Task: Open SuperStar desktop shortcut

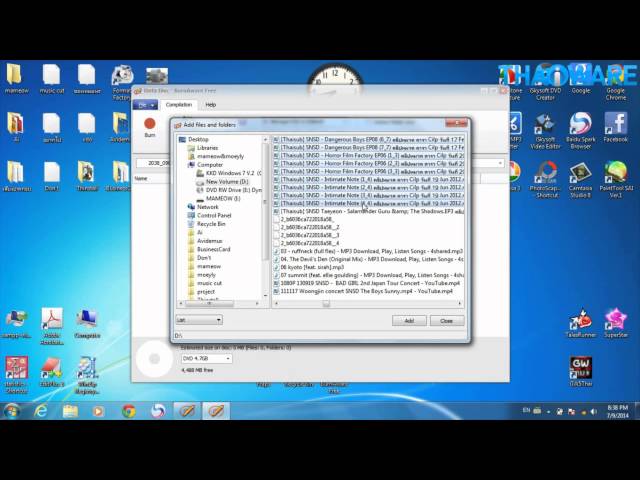Action: point(616,323)
